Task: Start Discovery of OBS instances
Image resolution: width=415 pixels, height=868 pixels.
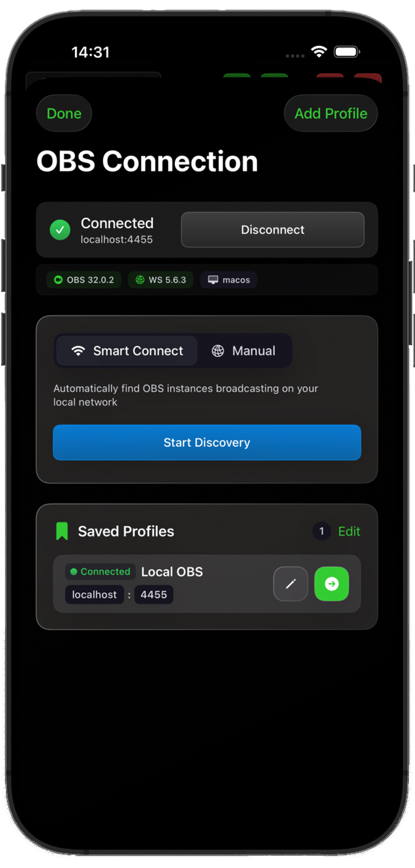Action: point(207,442)
